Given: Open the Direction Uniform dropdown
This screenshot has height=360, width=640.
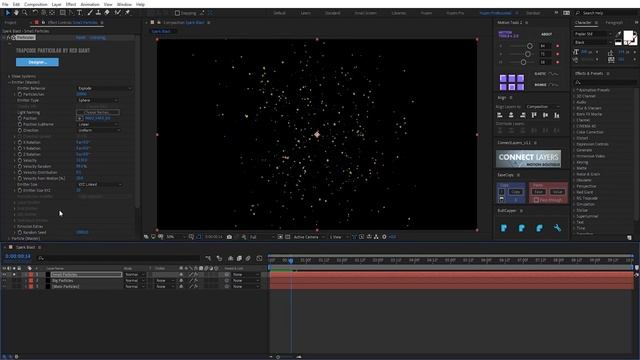Looking at the screenshot, I should coord(99,130).
